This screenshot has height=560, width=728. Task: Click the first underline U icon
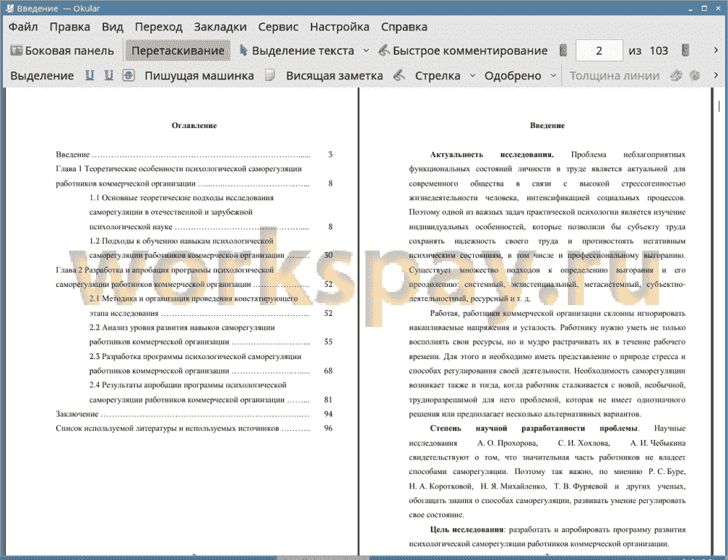[x=90, y=75]
